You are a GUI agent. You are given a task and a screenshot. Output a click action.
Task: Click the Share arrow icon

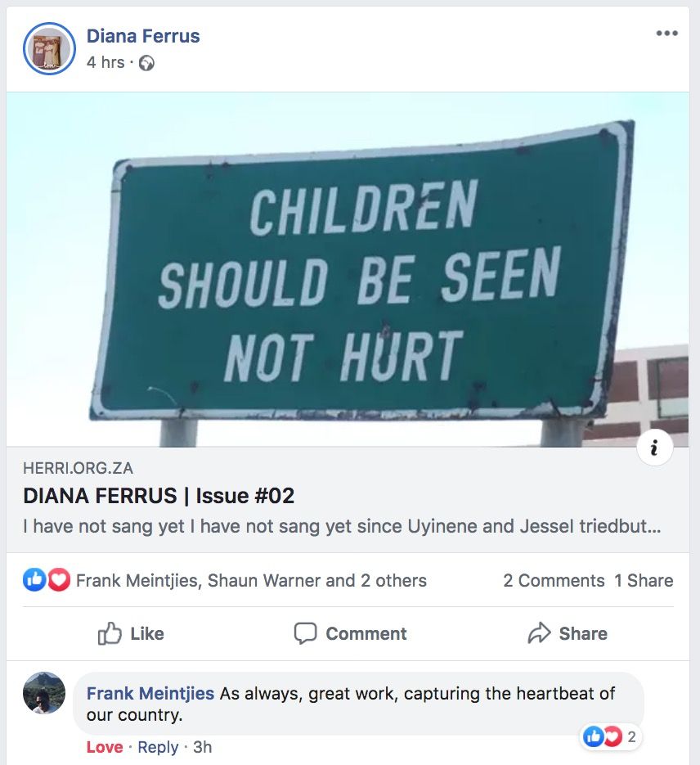coord(539,633)
